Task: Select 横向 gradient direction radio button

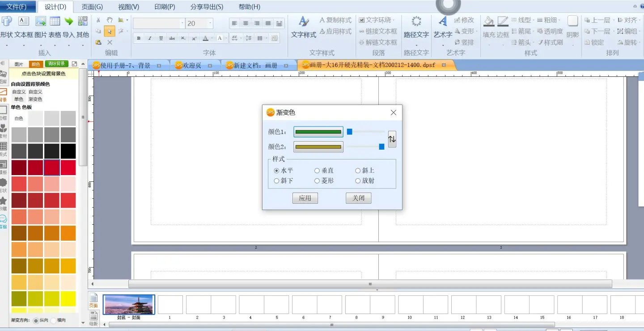Action: pyautogui.click(x=54, y=320)
